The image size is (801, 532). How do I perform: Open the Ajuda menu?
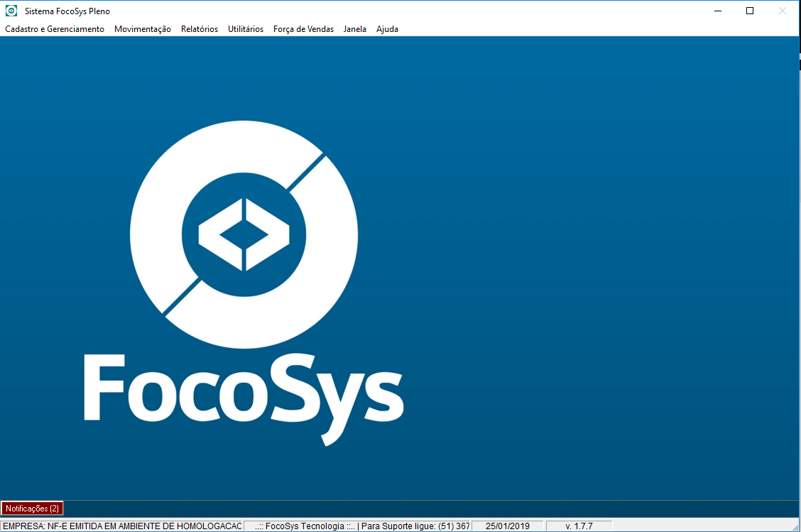[387, 29]
